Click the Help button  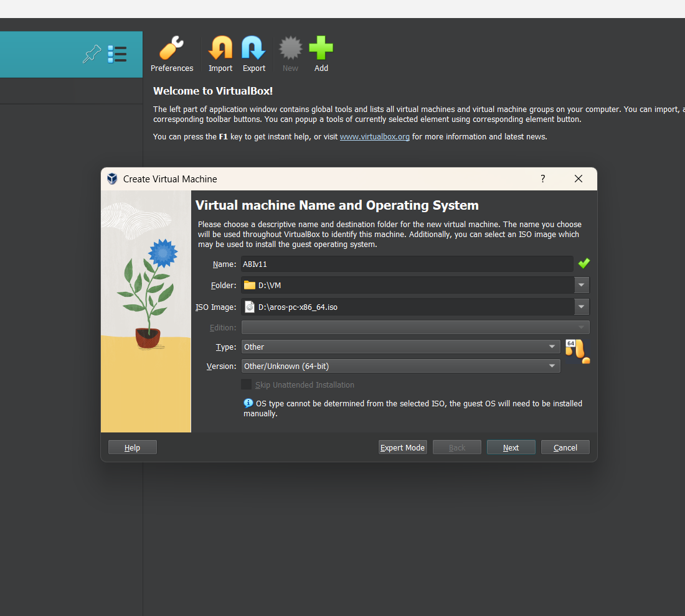(x=133, y=447)
